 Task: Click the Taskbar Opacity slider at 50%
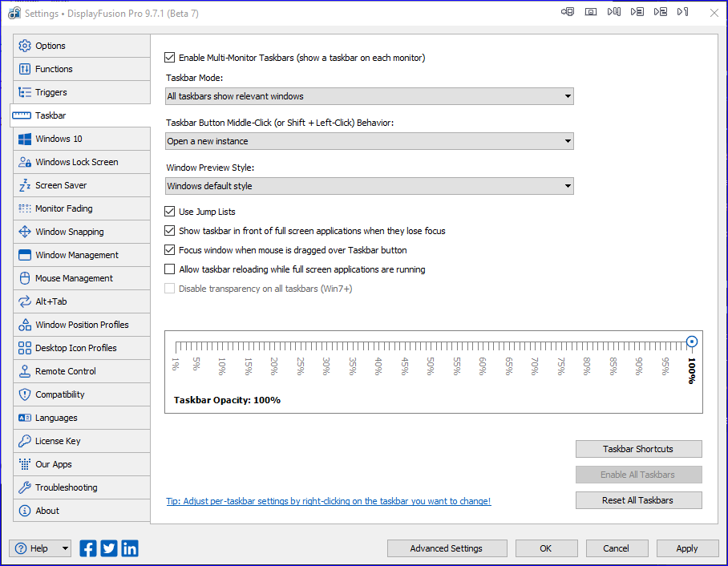point(431,346)
